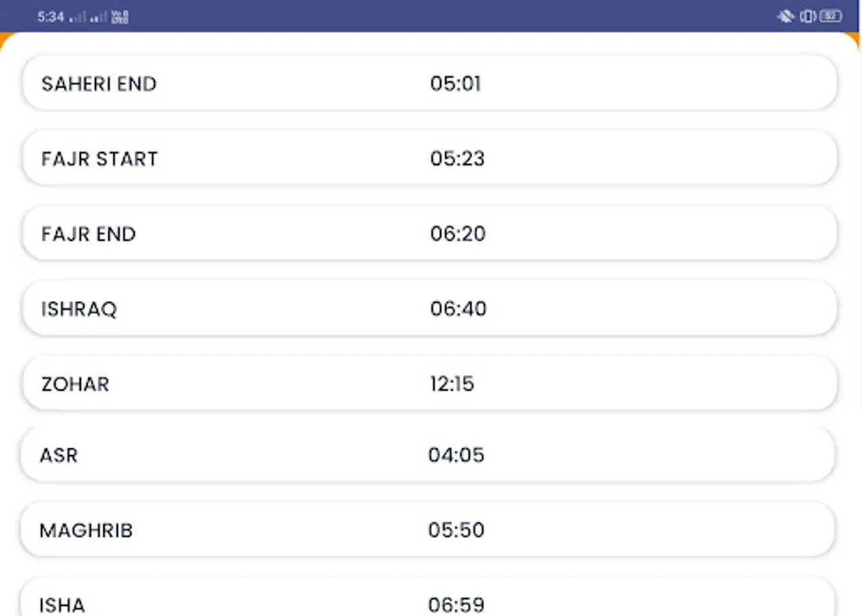Choose the ISHRAQ row
The image size is (862, 616).
pyautogui.click(x=429, y=309)
